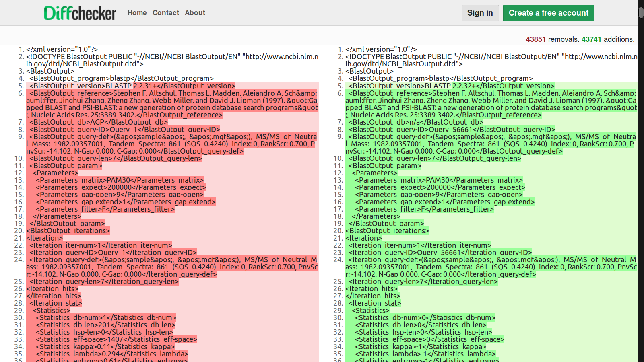Image resolution: width=644 pixels, height=362 pixels.
Task: Click right Statistics_db-num 0 line
Action: coord(425,317)
